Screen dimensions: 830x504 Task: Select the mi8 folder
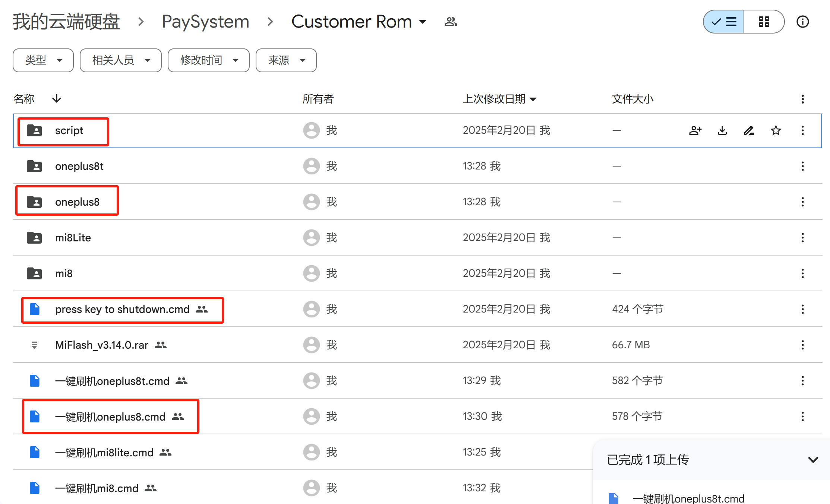417,273
